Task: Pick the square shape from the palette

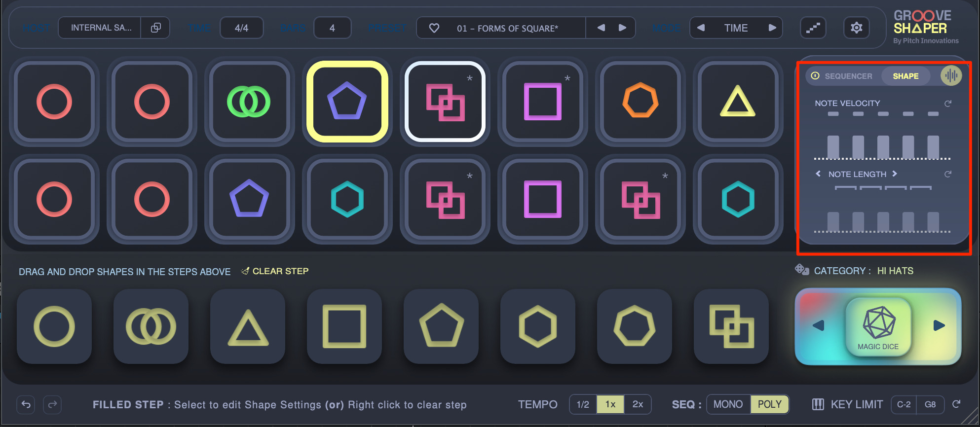Action: click(x=344, y=326)
